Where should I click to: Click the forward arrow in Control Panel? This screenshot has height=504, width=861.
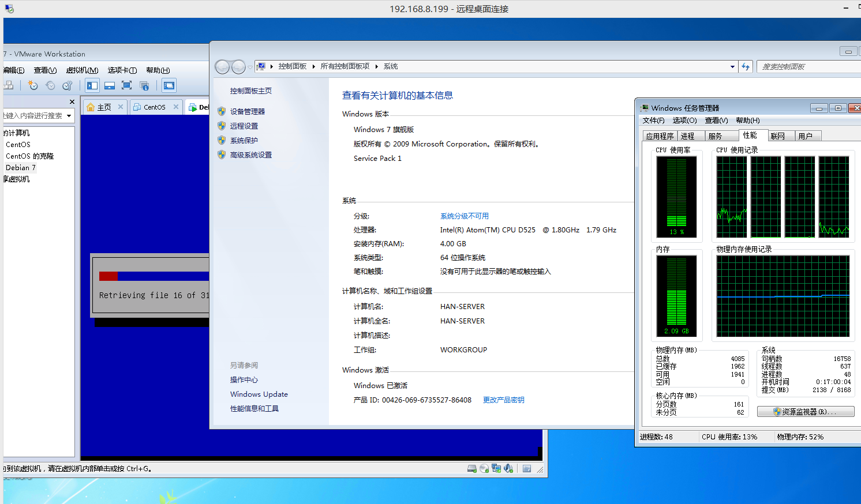point(238,67)
